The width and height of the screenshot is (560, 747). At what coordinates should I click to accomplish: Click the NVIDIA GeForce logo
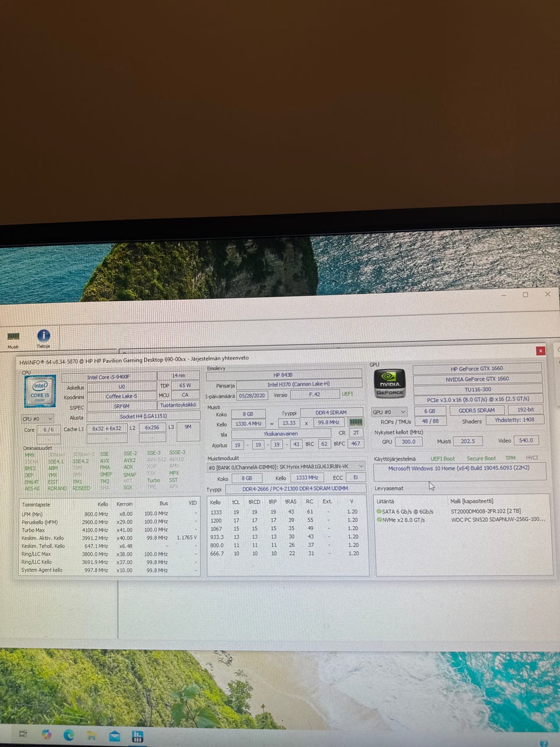pyautogui.click(x=390, y=383)
